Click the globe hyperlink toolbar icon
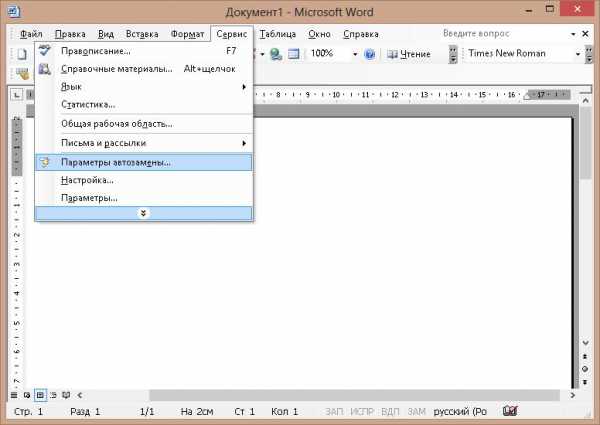Image resolution: width=600 pixels, height=425 pixels. (x=276, y=54)
